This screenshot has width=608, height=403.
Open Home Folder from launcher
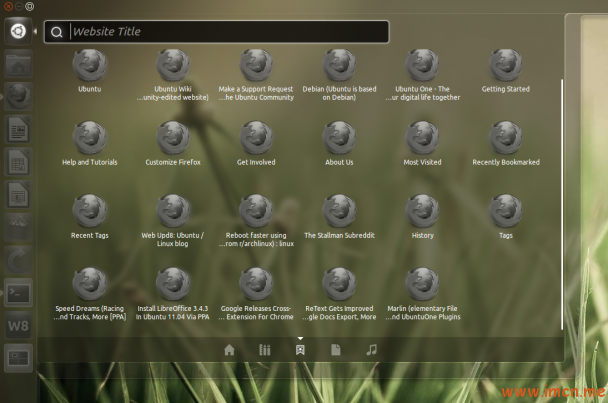[18, 64]
